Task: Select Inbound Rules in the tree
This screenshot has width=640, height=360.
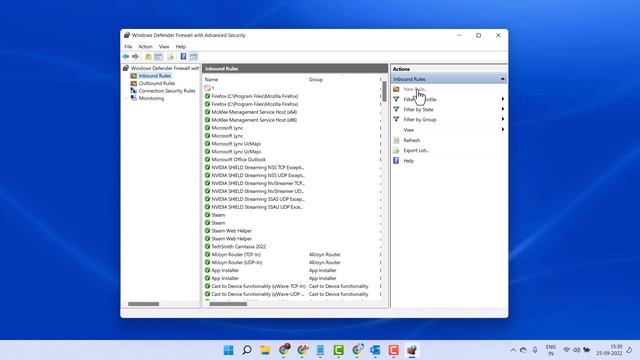Action: (155, 76)
